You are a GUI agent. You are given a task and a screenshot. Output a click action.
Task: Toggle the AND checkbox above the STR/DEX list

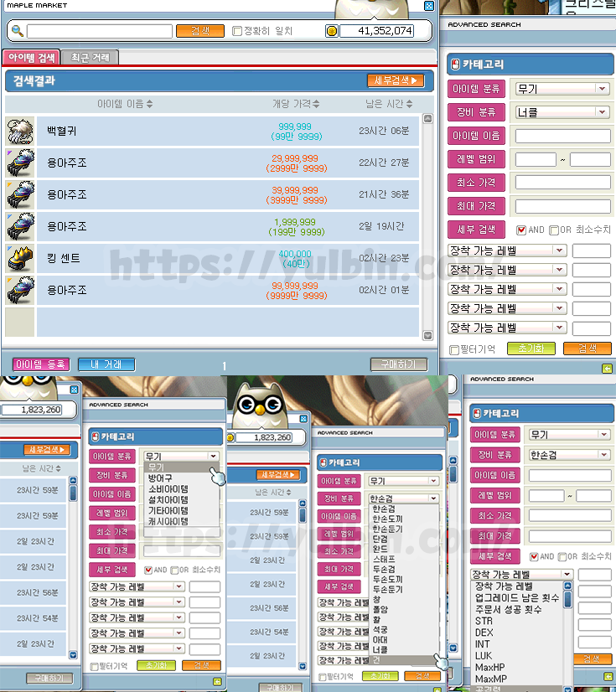534,556
